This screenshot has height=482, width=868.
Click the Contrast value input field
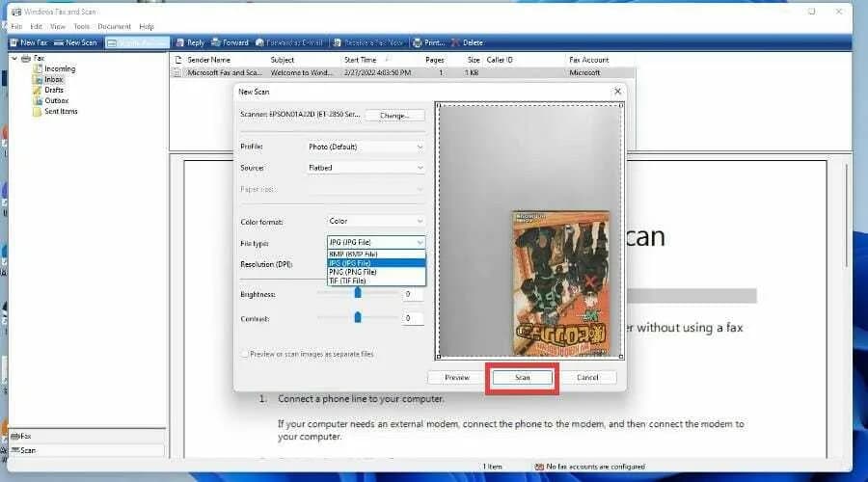click(413, 318)
